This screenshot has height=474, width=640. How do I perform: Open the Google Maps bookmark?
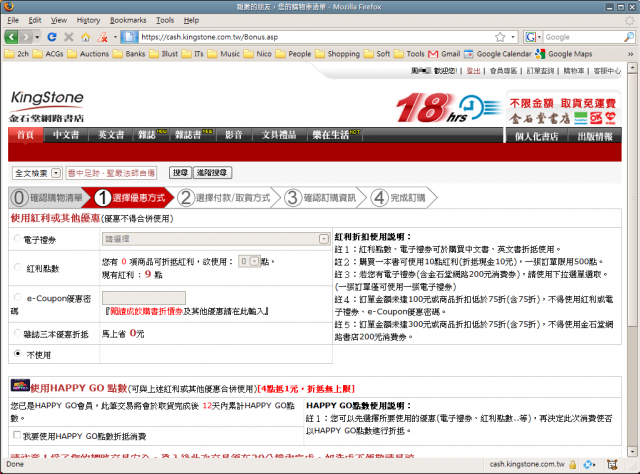point(564,54)
